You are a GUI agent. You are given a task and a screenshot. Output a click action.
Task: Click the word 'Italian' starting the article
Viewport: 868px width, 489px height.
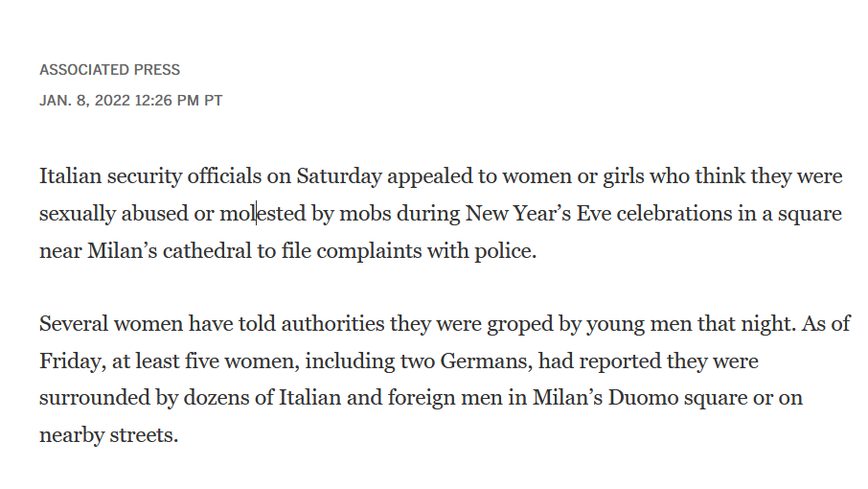pos(70,176)
